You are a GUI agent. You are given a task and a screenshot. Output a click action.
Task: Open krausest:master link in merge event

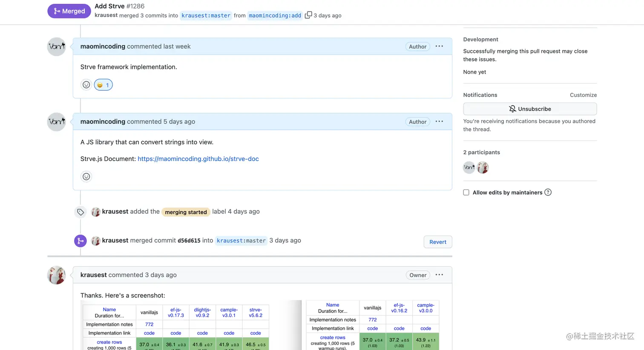click(241, 241)
